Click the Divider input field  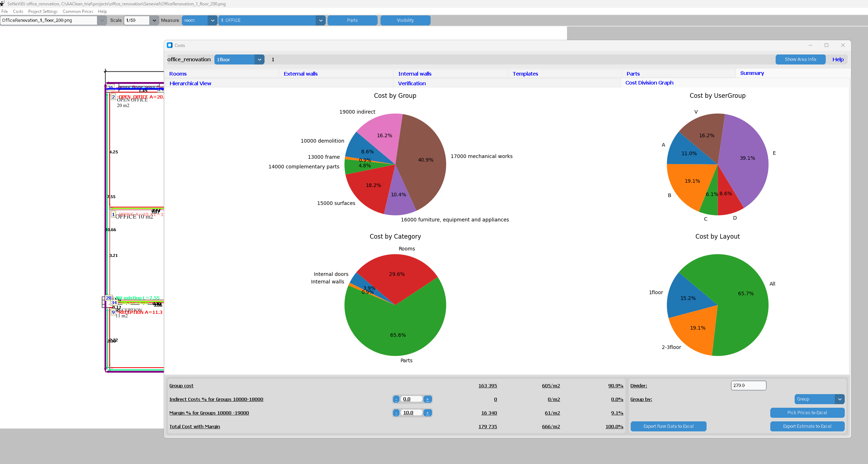[748, 386]
